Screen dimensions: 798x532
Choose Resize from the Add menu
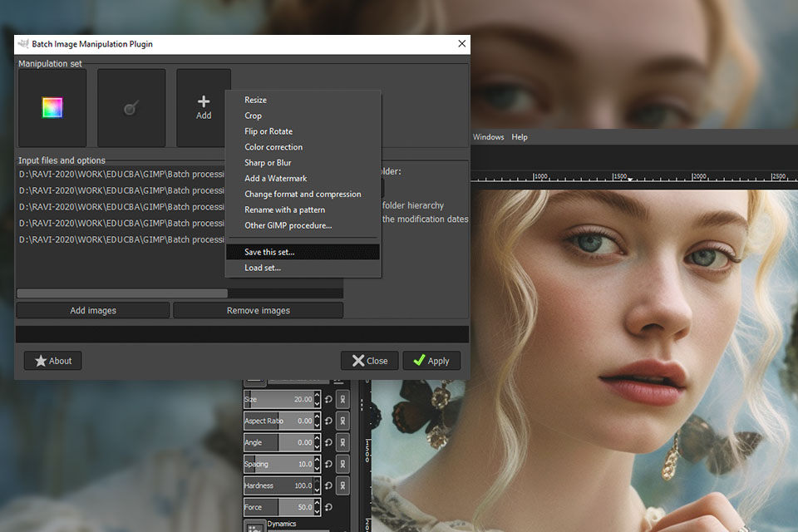pyautogui.click(x=303, y=100)
